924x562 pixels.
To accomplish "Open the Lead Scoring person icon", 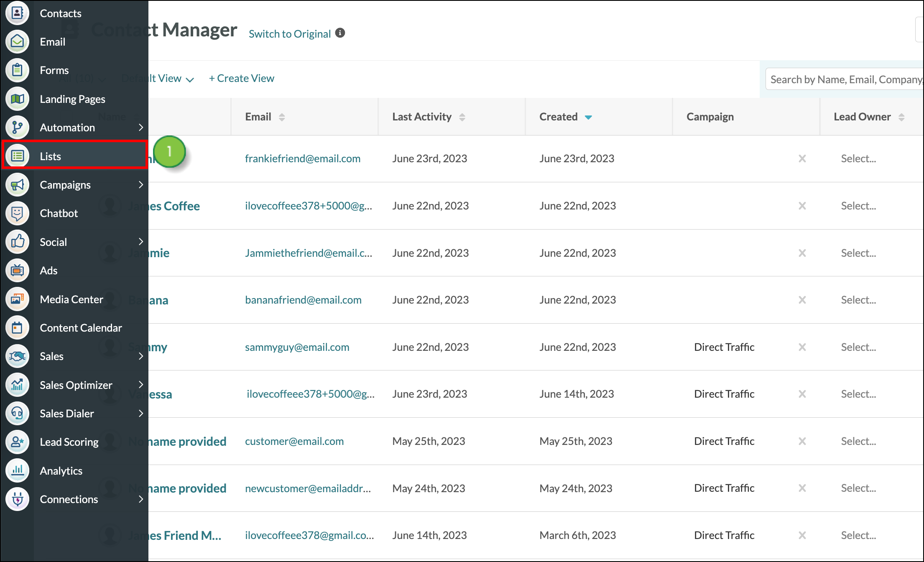I will [17, 442].
